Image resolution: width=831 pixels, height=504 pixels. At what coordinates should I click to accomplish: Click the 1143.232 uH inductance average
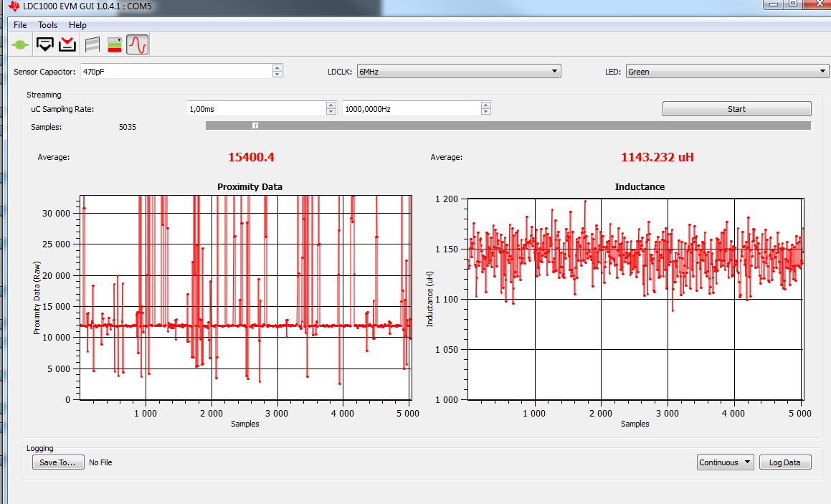(x=657, y=157)
